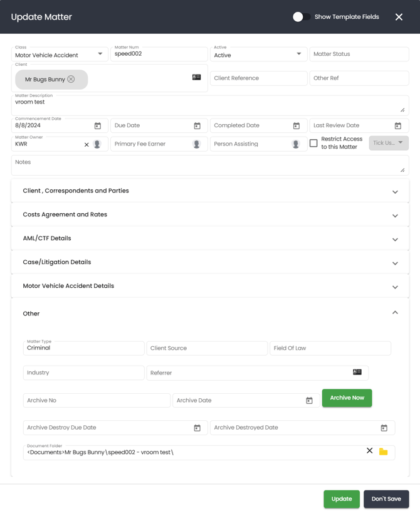Open Completed Date calendar picker
Viewport: 420px width, 513px height.
[297, 125]
